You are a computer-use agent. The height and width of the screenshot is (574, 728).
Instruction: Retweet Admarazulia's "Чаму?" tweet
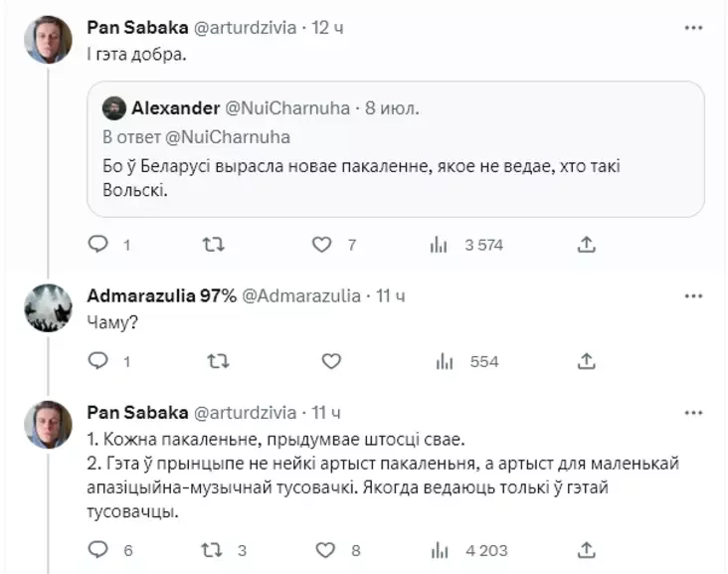(x=213, y=361)
